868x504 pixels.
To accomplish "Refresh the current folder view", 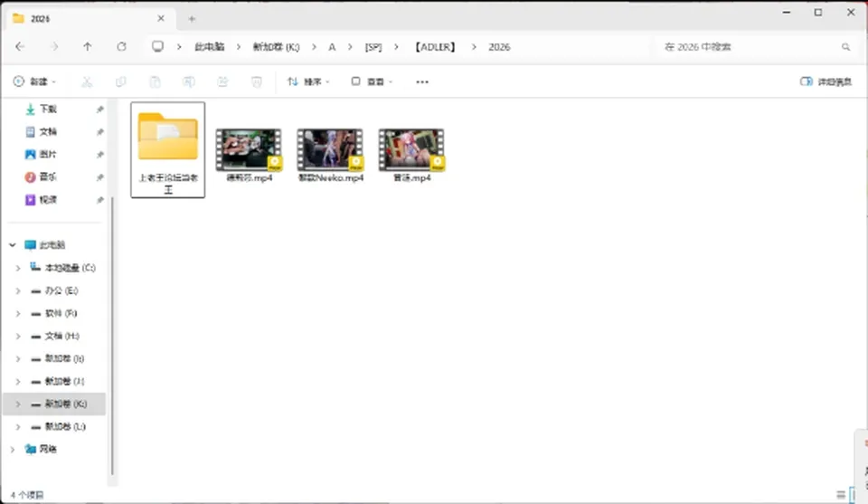I will click(121, 47).
